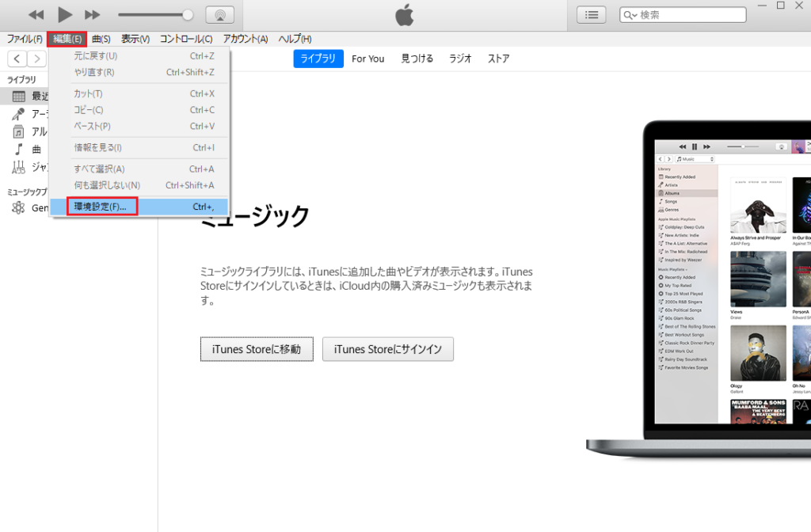Image resolution: width=811 pixels, height=532 pixels.
Task: Select the Genres guitar icon in sidebar
Action: pyautogui.click(x=19, y=167)
